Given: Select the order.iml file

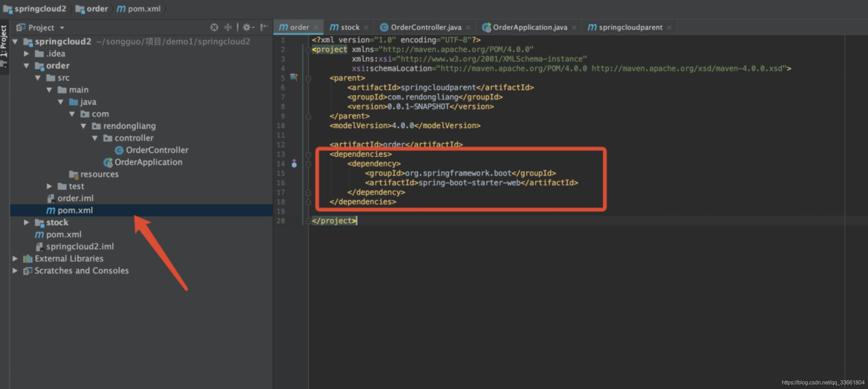Looking at the screenshot, I should [70, 198].
